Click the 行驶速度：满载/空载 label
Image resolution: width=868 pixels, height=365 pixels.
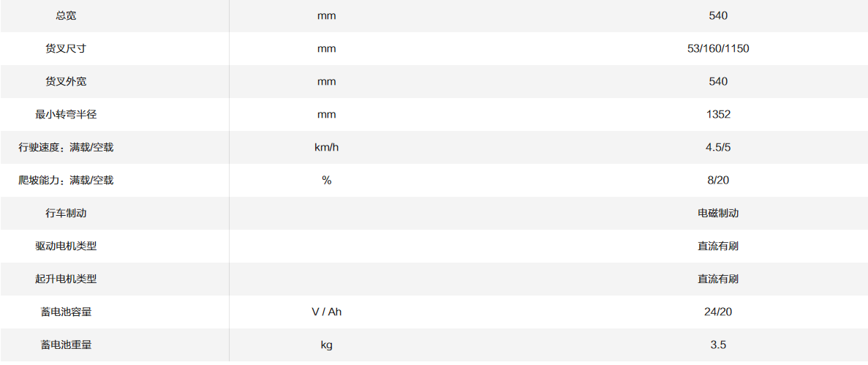coord(66,147)
